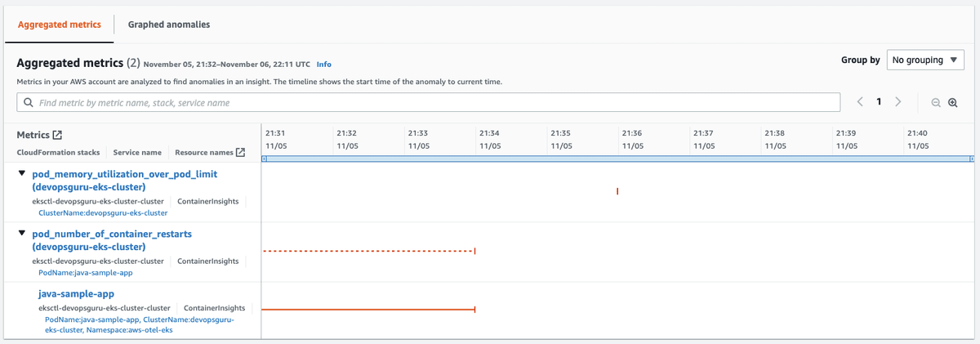Open Metrics external link icon
This screenshot has width=980, height=344.
click(57, 135)
